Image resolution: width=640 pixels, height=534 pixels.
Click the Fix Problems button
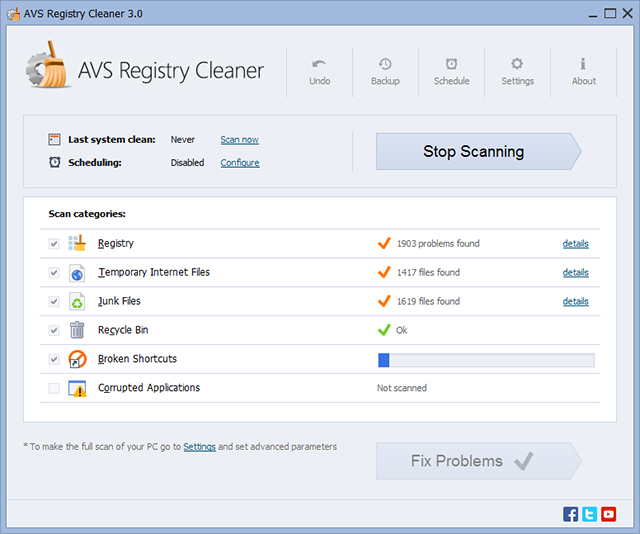coord(478,461)
